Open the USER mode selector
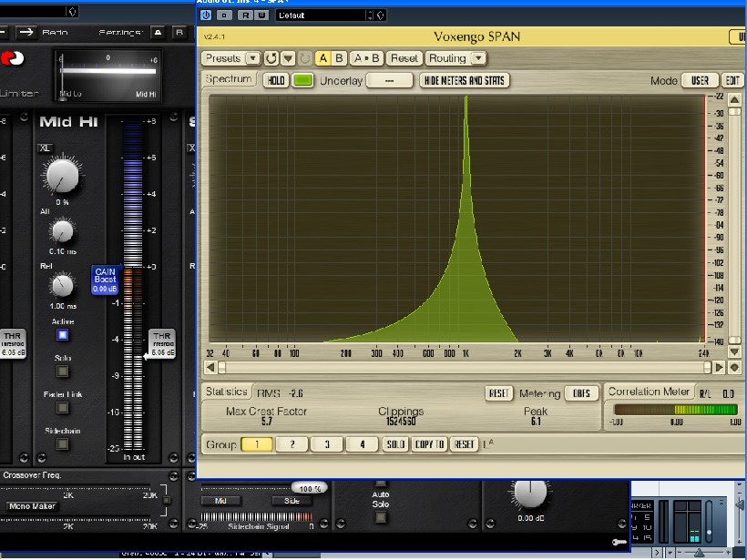The image size is (747, 560). (700, 80)
